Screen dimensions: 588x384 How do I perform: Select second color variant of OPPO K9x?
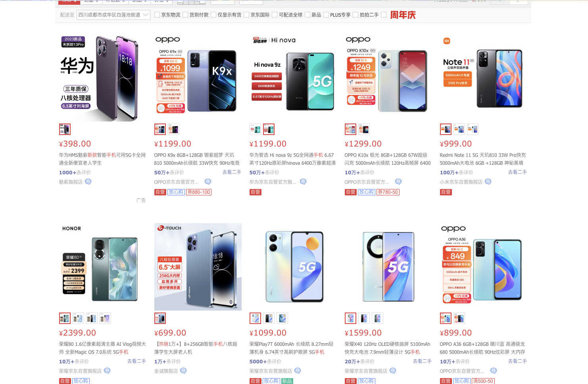tap(173, 129)
